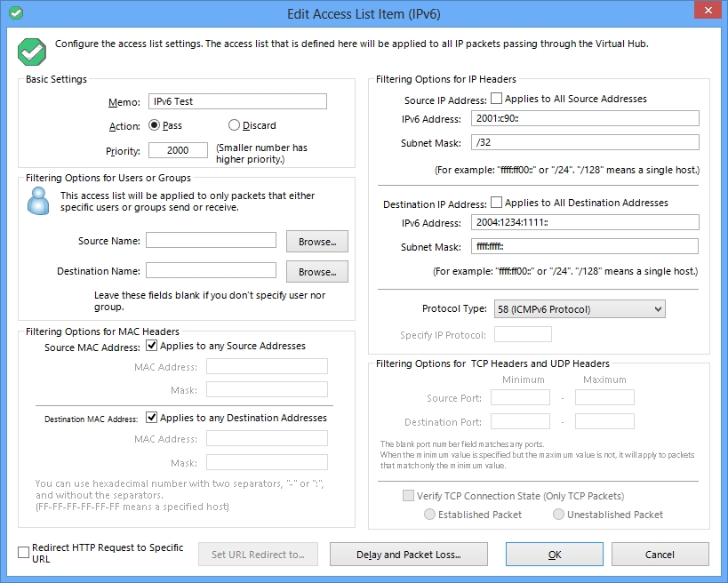Screen dimensions: 728x583
Task: Select the Unestablished Packet radio option
Action: click(x=558, y=515)
